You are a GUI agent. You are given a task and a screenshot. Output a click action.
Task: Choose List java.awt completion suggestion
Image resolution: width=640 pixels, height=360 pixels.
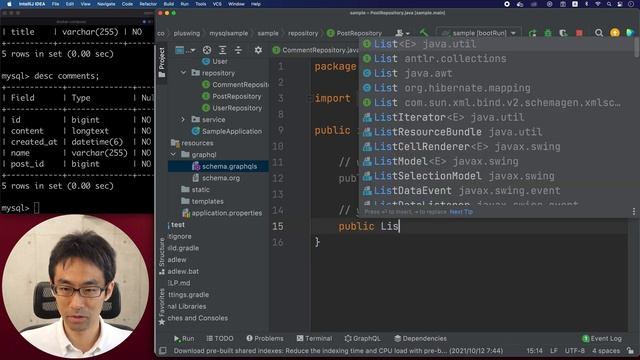[x=496, y=73]
